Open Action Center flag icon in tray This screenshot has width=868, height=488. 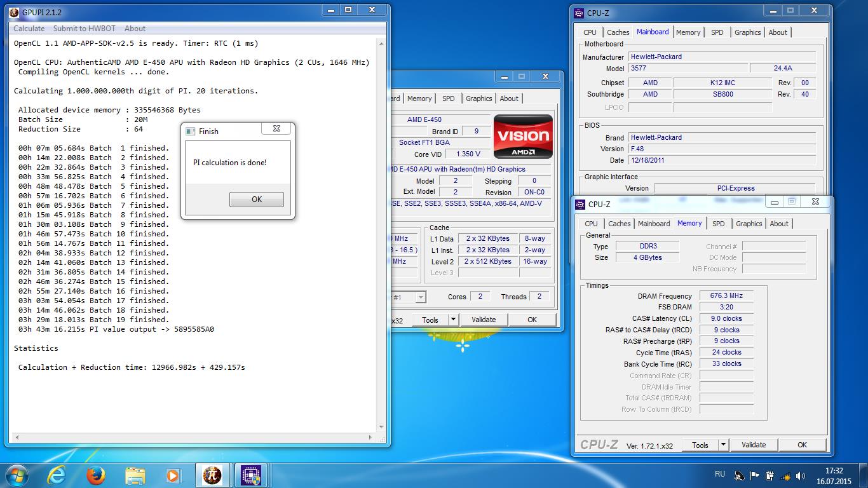(x=755, y=475)
